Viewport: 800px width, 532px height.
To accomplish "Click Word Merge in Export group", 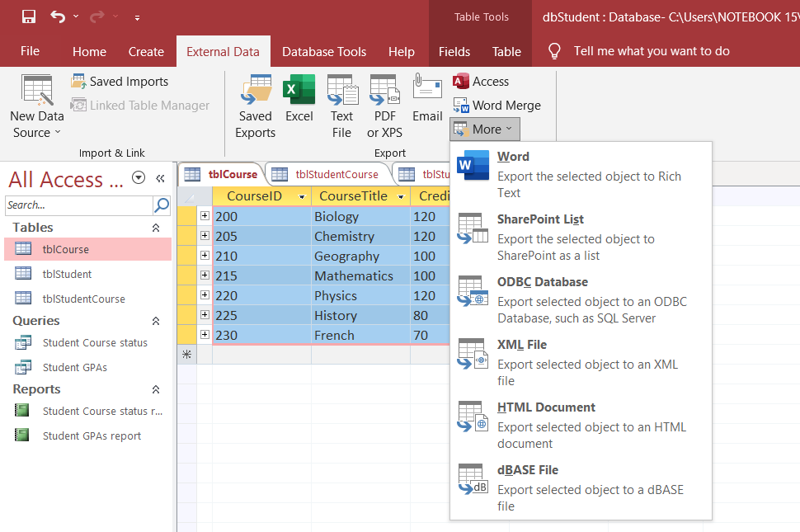I will (497, 106).
